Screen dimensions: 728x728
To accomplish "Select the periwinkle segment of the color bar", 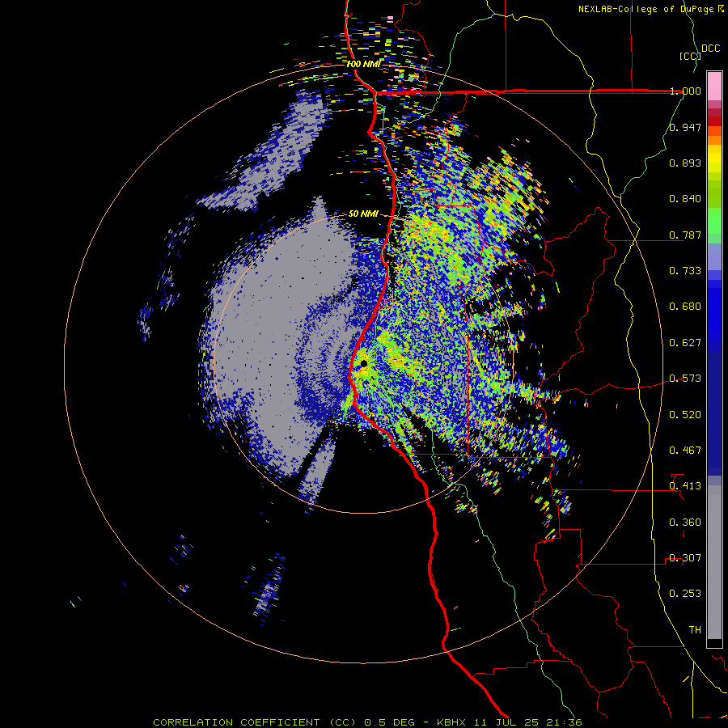I will click(x=714, y=256).
